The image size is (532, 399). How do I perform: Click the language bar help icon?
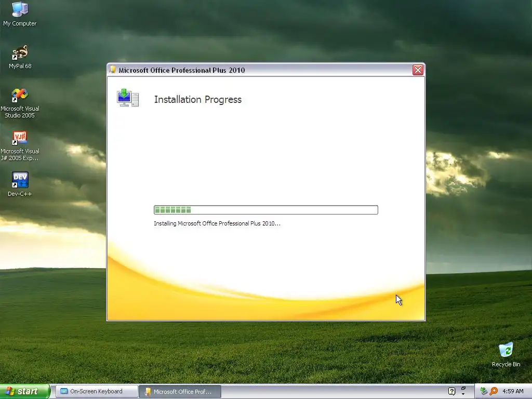pyautogui.click(x=451, y=391)
